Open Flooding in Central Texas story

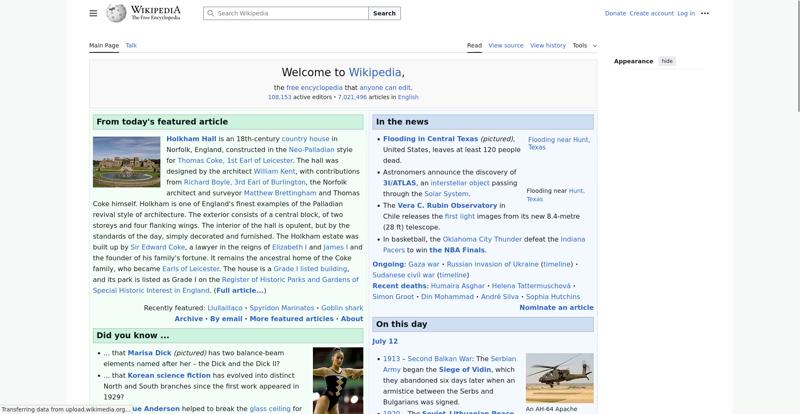tap(431, 139)
